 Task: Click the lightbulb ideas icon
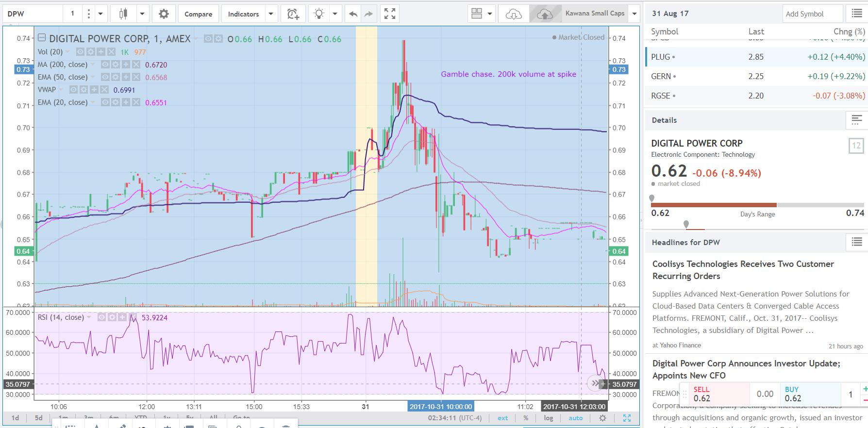319,14
